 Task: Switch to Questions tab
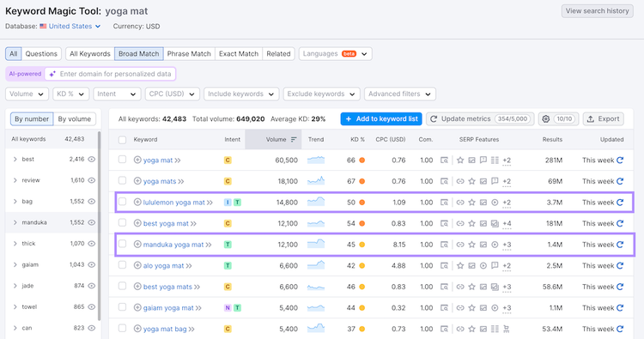point(41,54)
